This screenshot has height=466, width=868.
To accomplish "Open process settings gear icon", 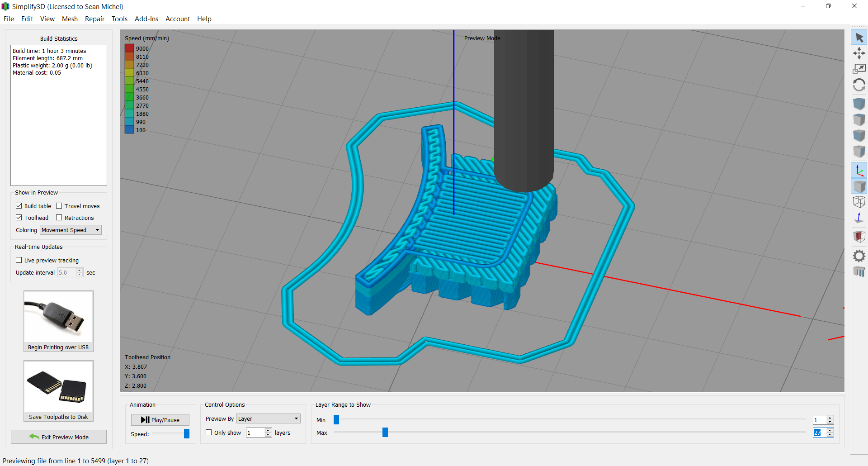I will [859, 256].
